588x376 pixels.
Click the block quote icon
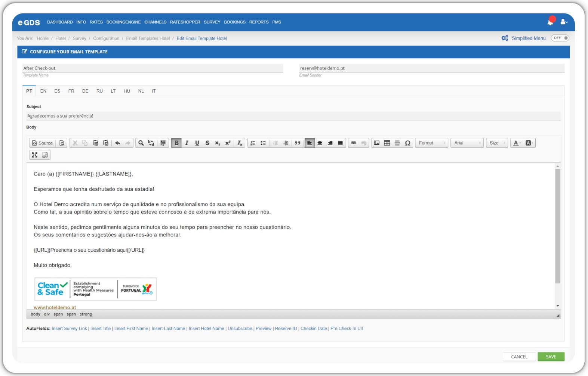298,143
